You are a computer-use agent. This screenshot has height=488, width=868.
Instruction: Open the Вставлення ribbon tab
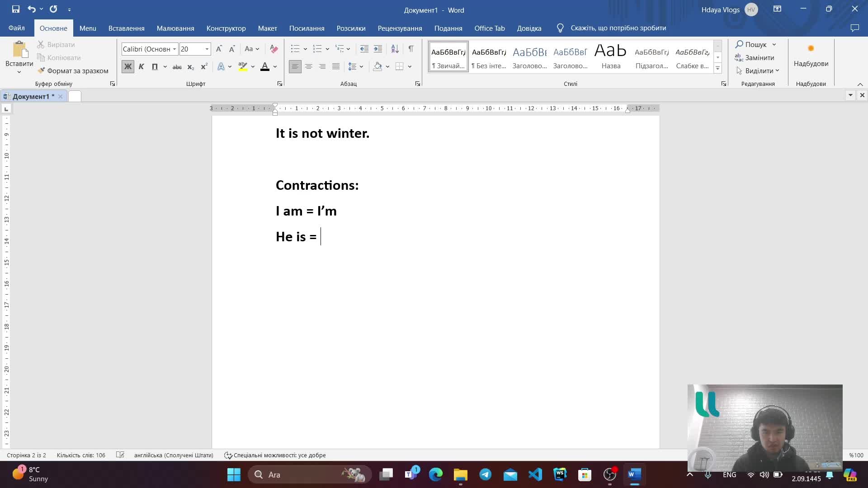click(x=126, y=28)
